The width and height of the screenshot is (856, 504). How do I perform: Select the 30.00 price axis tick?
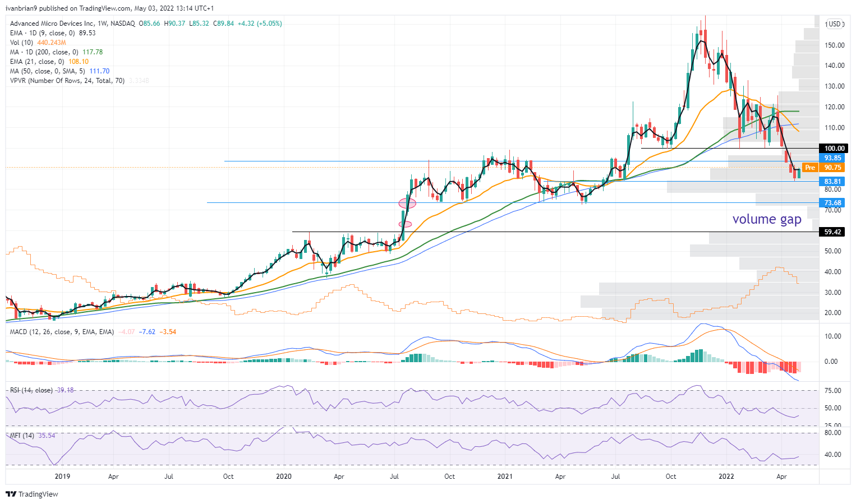pyautogui.click(x=833, y=293)
